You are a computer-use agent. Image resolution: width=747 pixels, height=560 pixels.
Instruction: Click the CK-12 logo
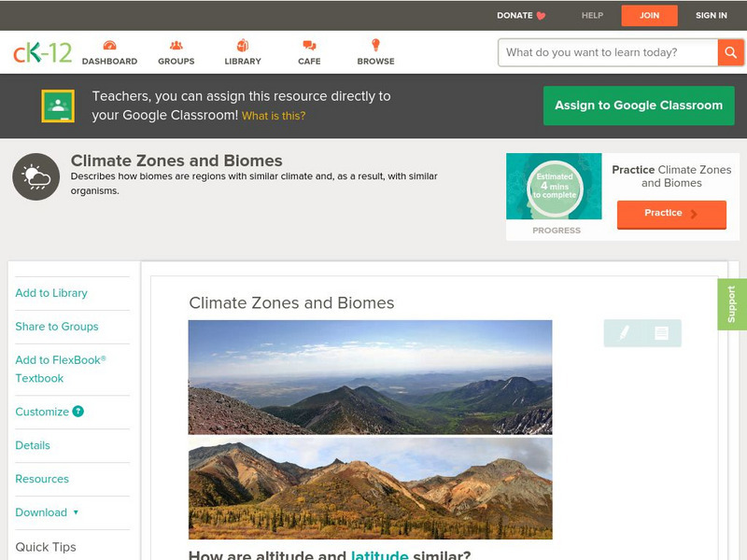(x=42, y=52)
